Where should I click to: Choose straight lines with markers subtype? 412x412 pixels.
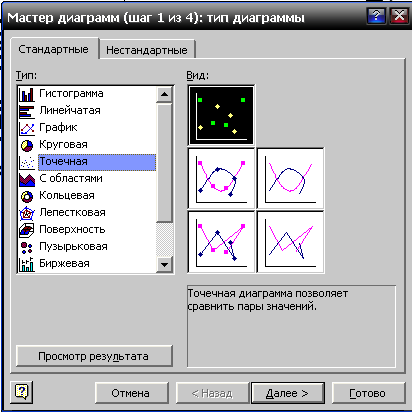pos(221,242)
